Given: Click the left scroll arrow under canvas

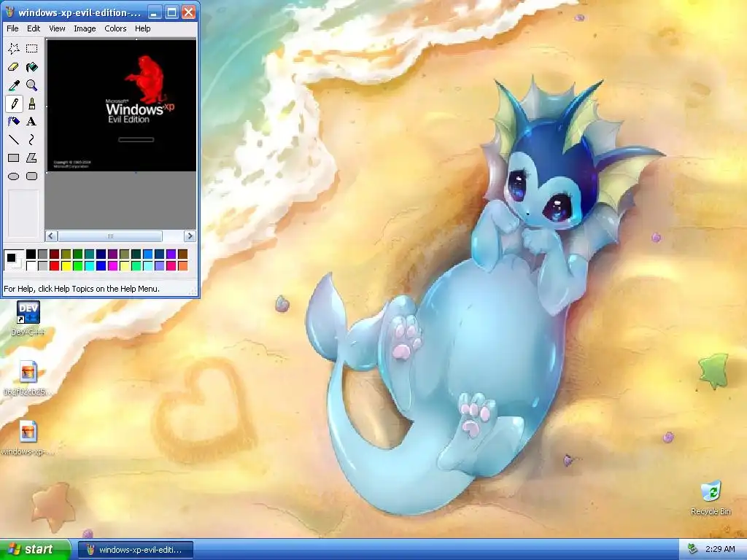Looking at the screenshot, I should (52, 236).
